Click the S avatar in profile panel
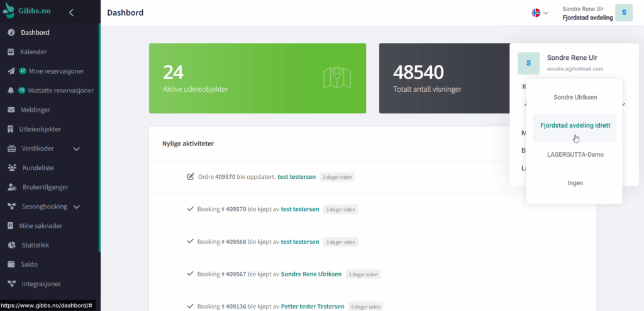 click(x=528, y=64)
